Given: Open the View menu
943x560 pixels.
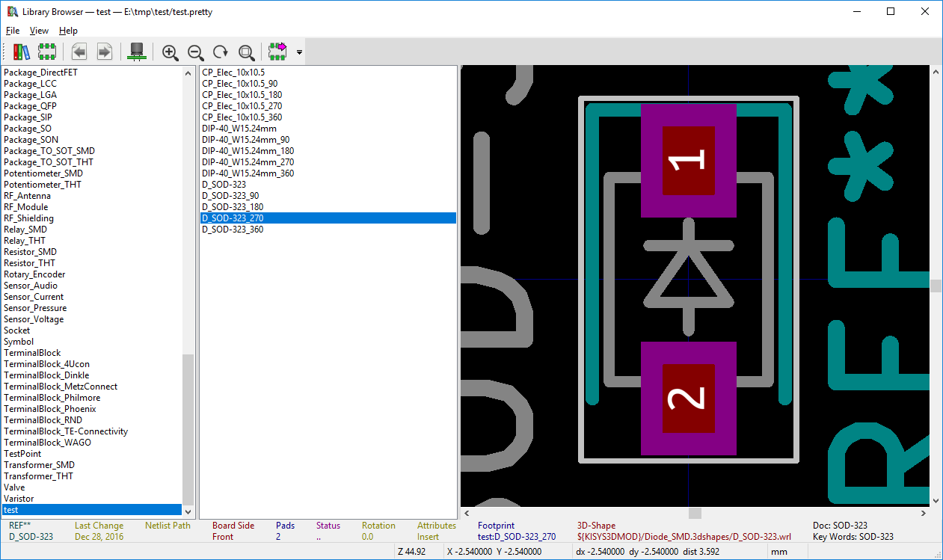Looking at the screenshot, I should coord(39,31).
